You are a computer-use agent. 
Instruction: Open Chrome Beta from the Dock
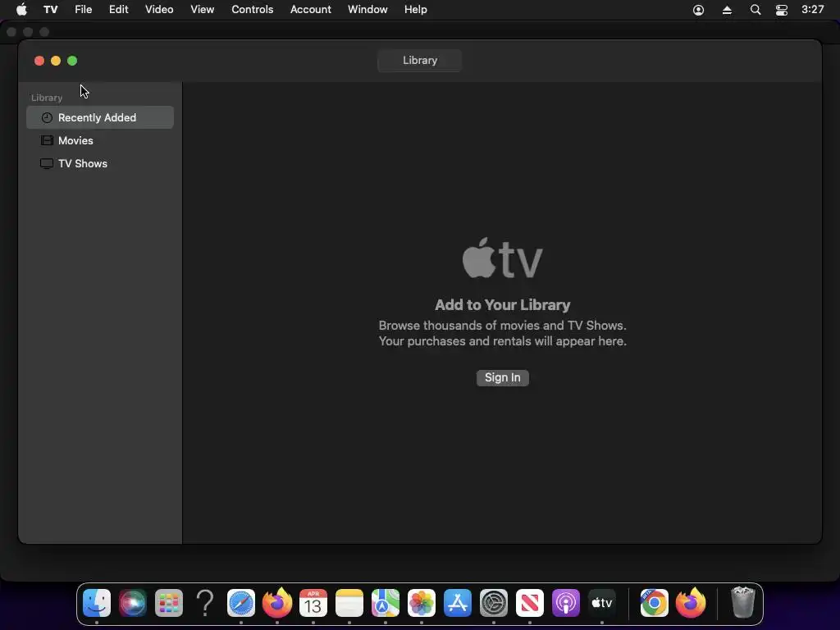[654, 603]
